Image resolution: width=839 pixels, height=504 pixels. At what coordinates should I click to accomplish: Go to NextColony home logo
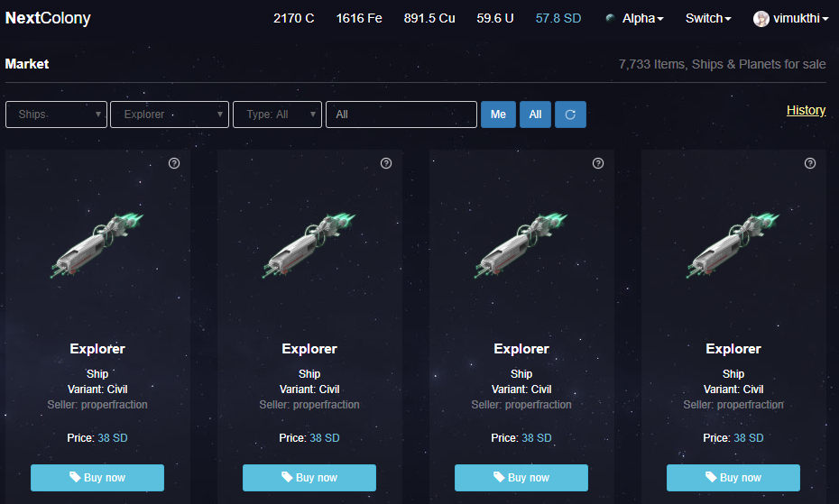(48, 18)
